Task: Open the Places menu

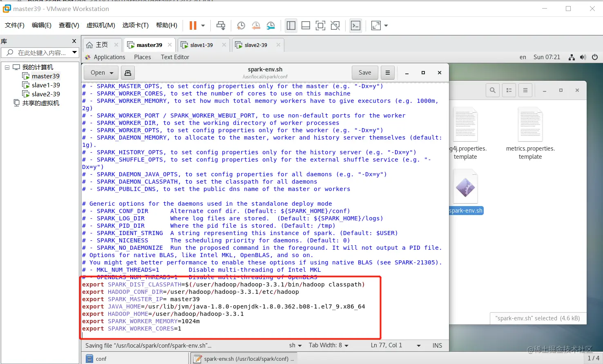Action: (x=143, y=57)
